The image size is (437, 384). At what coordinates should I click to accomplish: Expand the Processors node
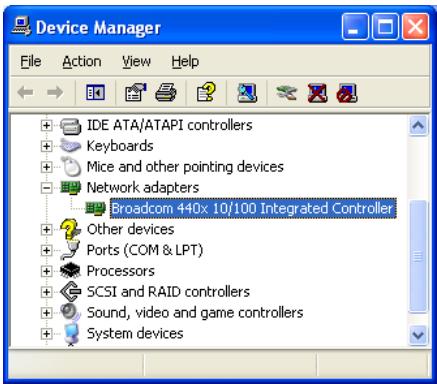coord(46,271)
